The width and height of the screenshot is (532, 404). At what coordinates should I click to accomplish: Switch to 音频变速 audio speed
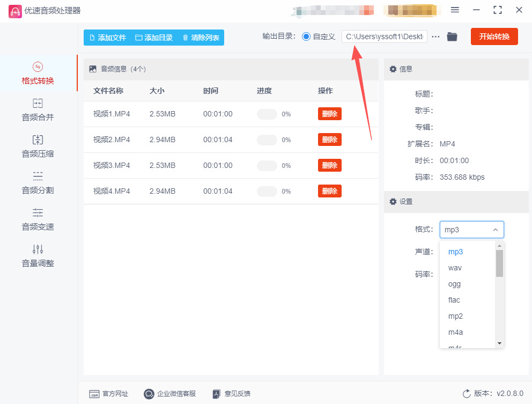pyautogui.click(x=38, y=219)
